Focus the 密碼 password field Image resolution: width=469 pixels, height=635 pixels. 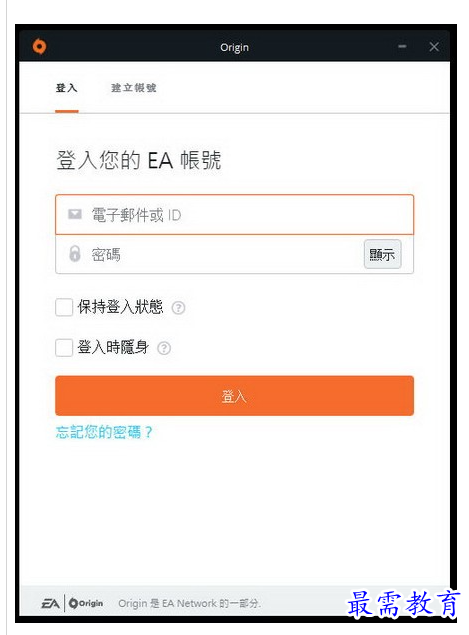click(210, 254)
